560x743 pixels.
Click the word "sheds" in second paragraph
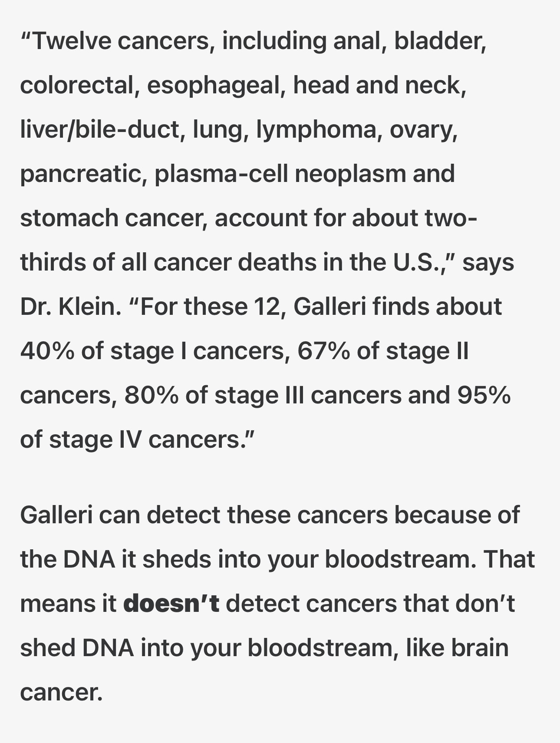tap(177, 559)
